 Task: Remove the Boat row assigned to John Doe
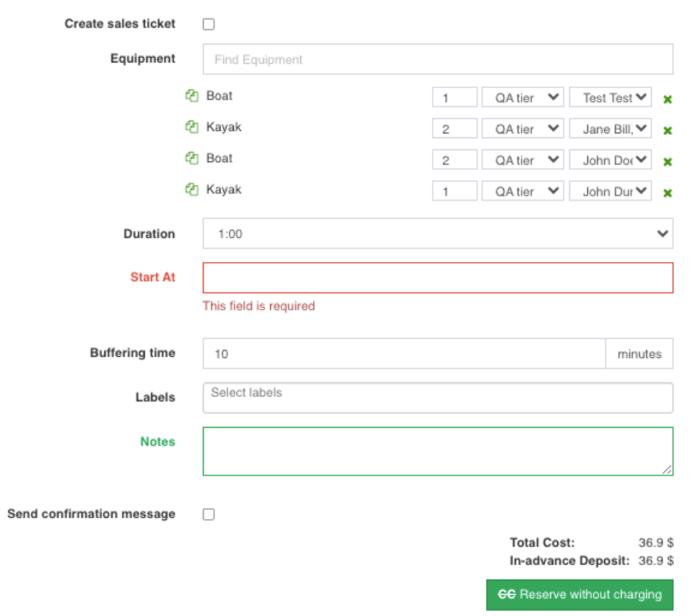pos(667,162)
